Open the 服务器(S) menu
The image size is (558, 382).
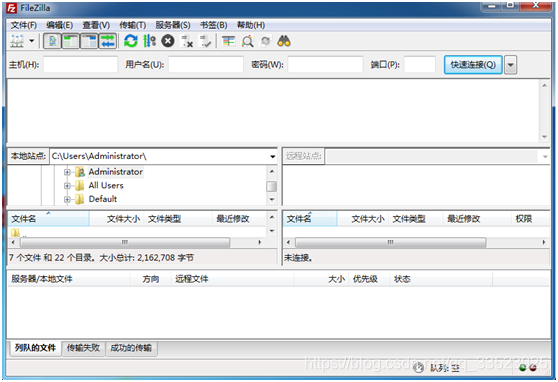(x=173, y=25)
